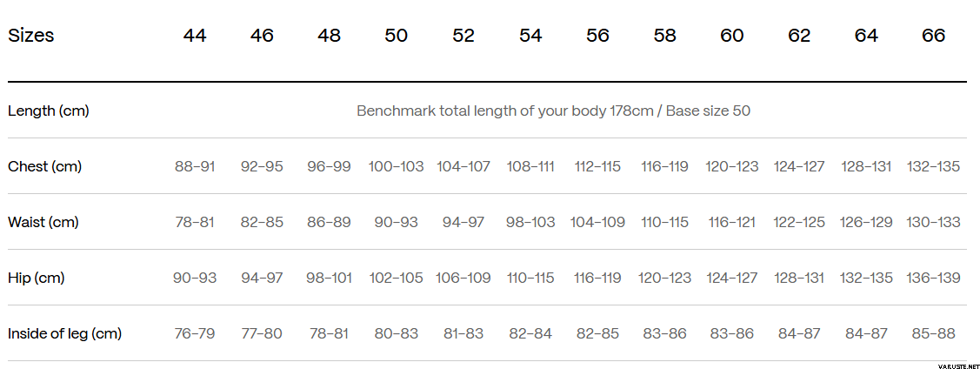Click waist value 78–81
The height and width of the screenshot is (369, 980).
195,222
